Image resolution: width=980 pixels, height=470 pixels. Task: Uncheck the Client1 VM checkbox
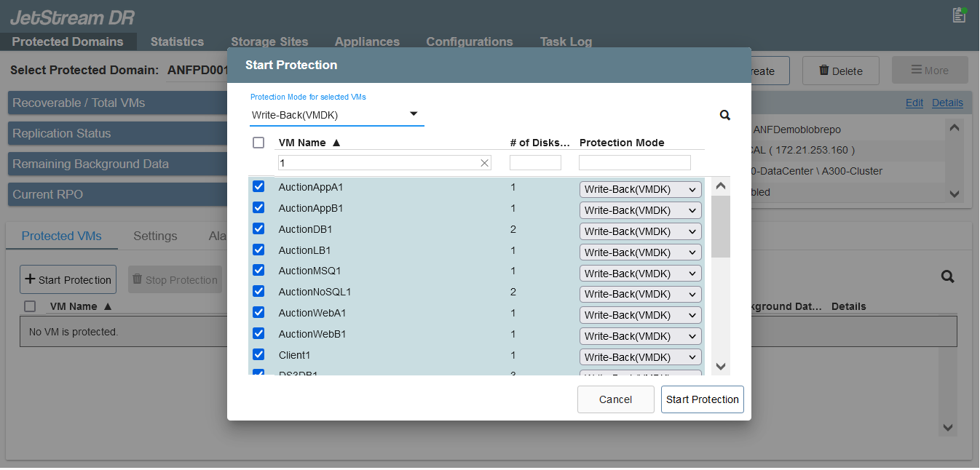click(x=258, y=355)
